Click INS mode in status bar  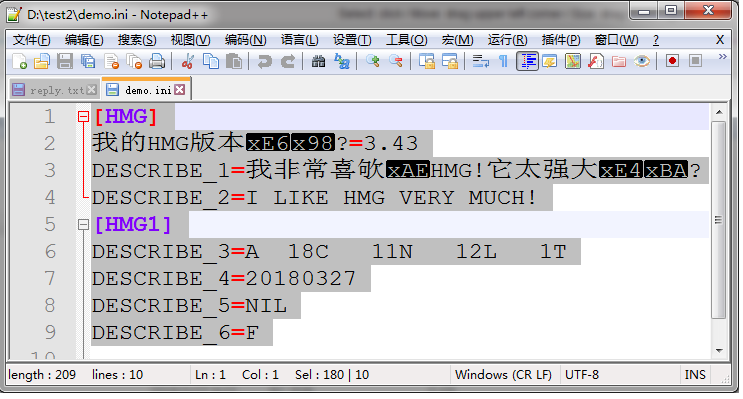pyautogui.click(x=695, y=375)
